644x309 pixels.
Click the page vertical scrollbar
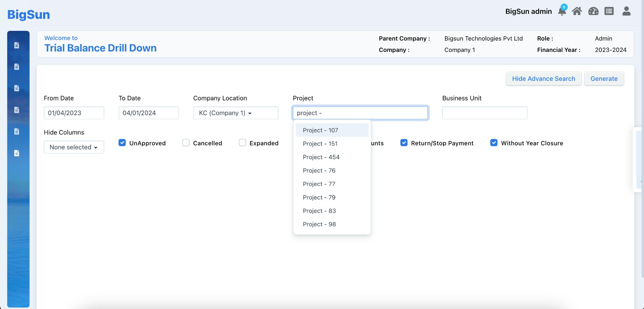point(642,138)
